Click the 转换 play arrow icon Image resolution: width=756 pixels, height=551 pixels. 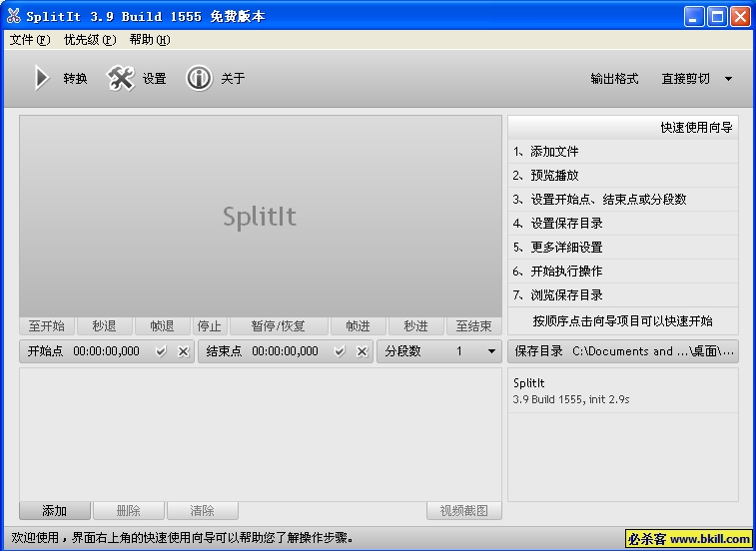[41, 79]
